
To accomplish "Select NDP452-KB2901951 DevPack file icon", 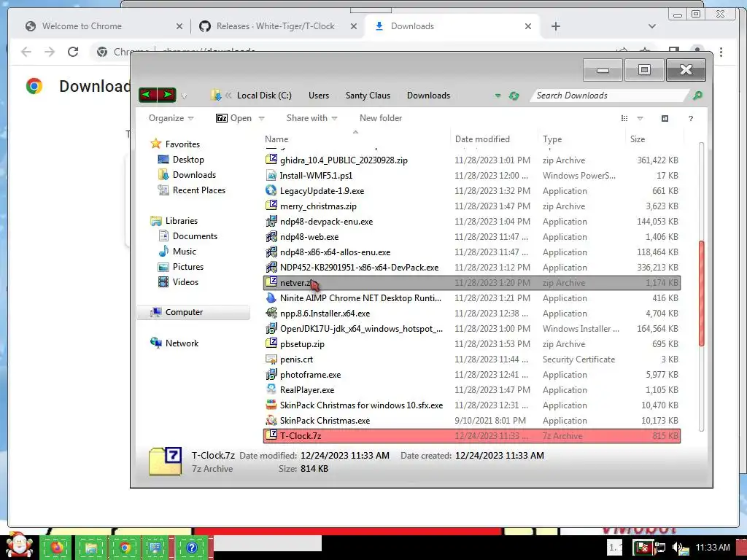I will [x=271, y=267].
